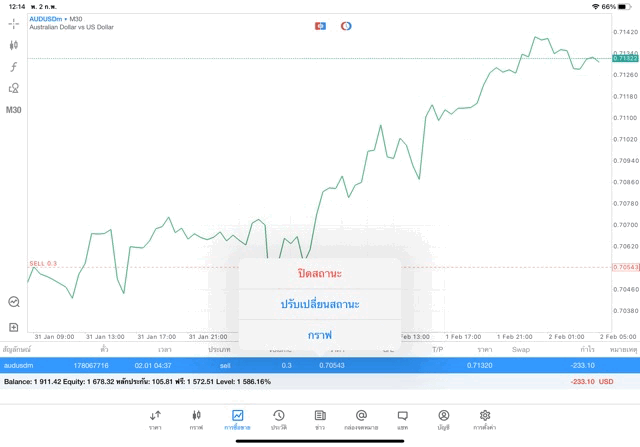Choose ปรับเปลี่ยนสถานะ (modify position) option

click(x=319, y=304)
